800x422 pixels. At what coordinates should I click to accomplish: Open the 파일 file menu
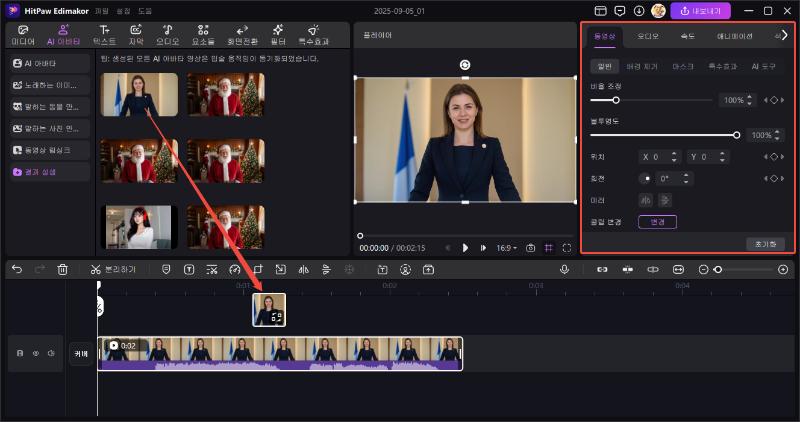[102, 11]
